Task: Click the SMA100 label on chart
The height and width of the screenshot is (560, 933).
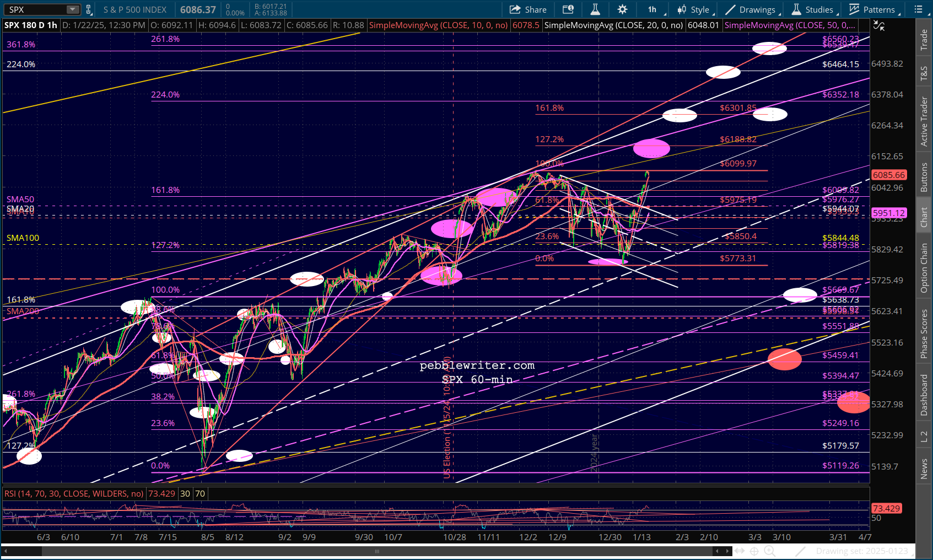Action: [x=23, y=238]
